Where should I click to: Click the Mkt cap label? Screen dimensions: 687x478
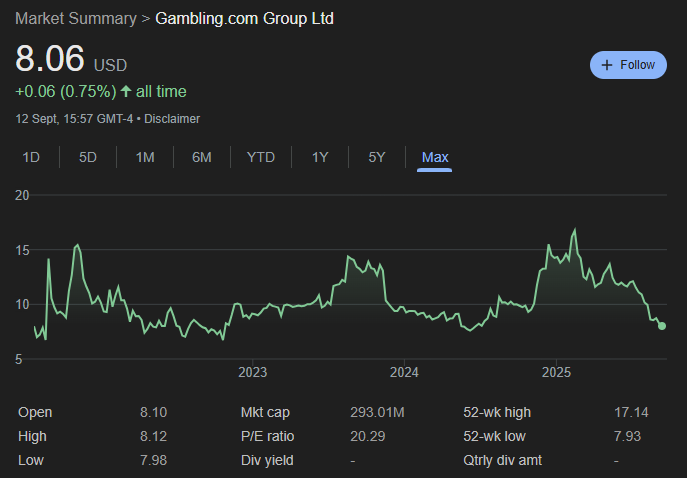265,412
